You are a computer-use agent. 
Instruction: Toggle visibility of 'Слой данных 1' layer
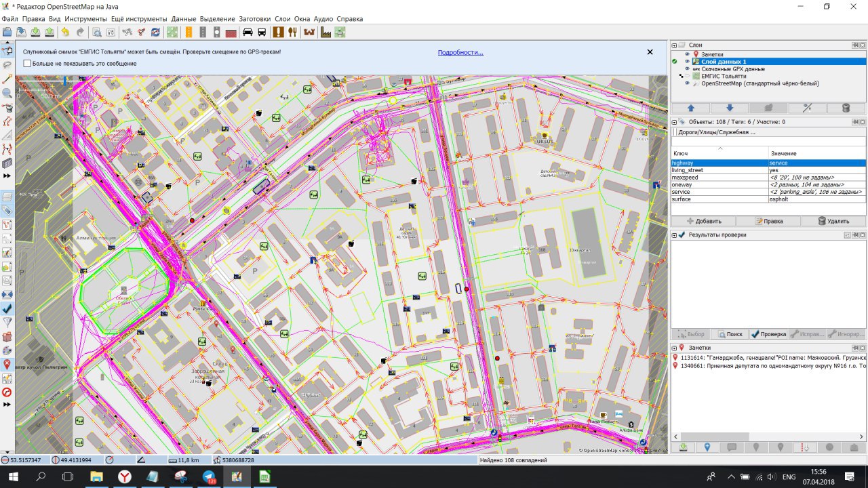(687, 62)
